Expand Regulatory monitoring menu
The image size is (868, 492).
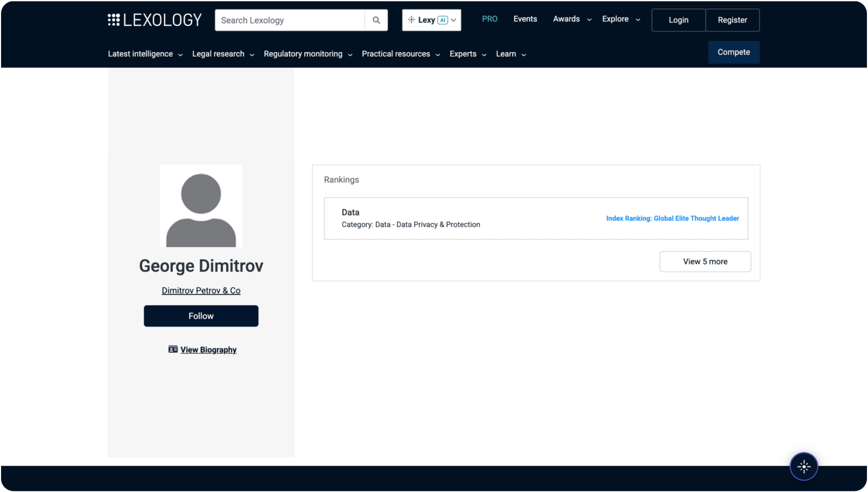click(x=308, y=54)
